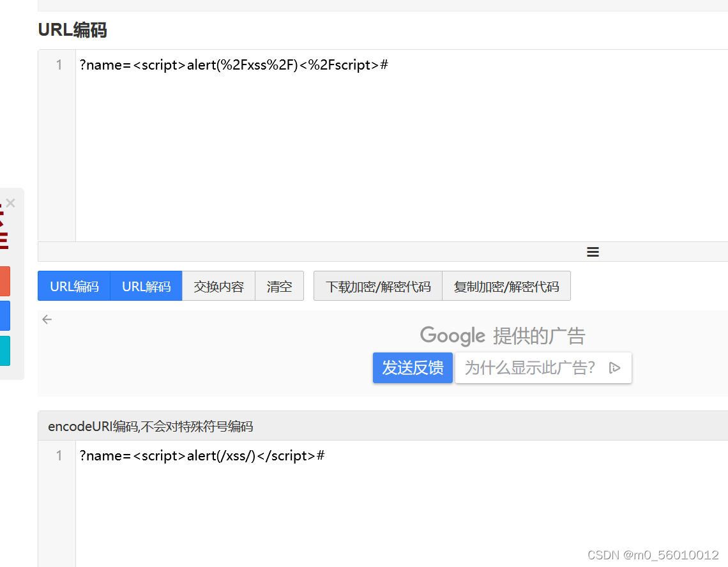
Task: Click 复制加密/解密代码 button
Action: tap(506, 286)
